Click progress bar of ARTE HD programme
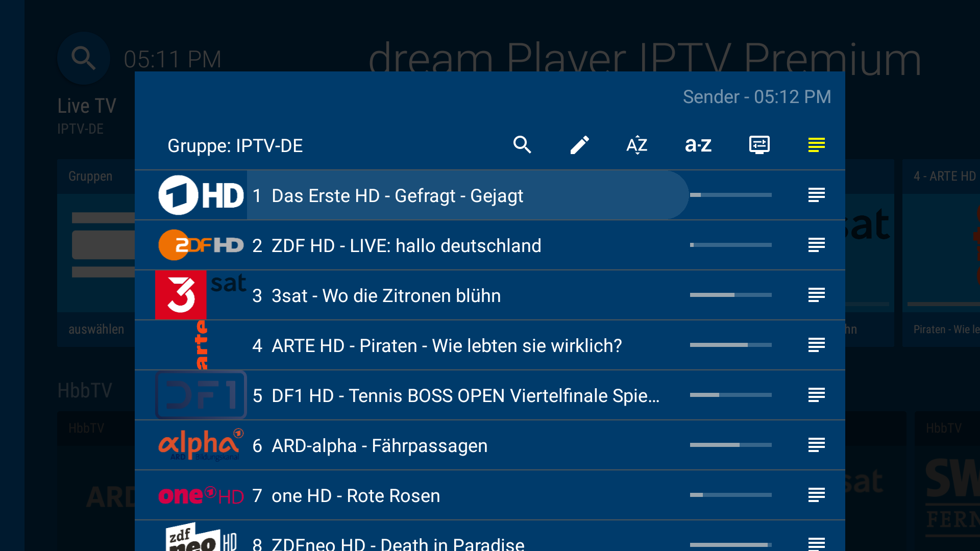 [731, 345]
